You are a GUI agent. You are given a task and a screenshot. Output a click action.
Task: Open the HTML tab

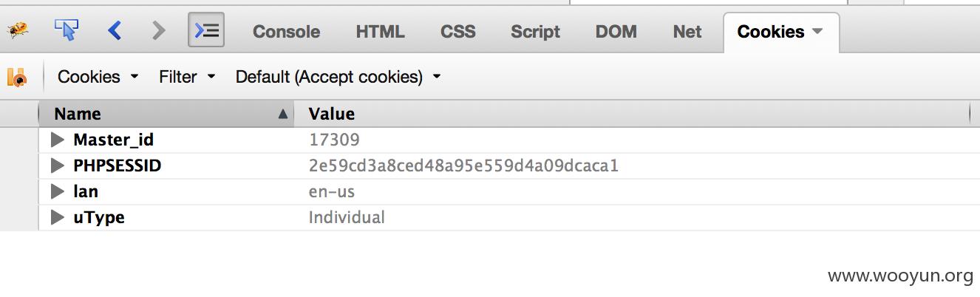tap(380, 32)
